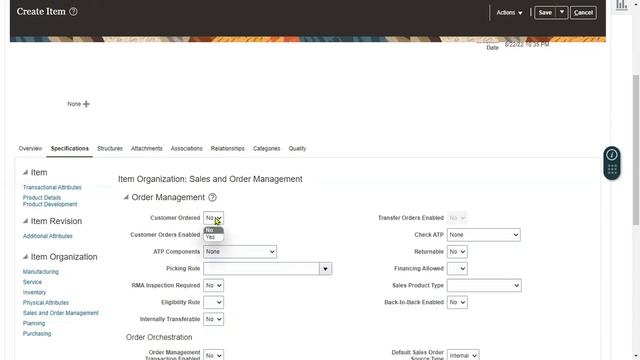The width and height of the screenshot is (640, 360).
Task: Open the Sales Product Type dropdown
Action: click(484, 286)
